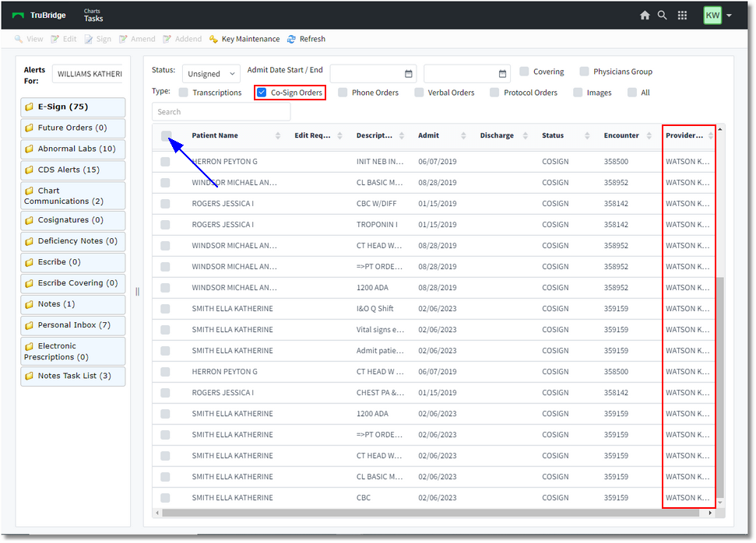
Task: Select the TROPONIN I row checkbox
Action: (x=165, y=225)
